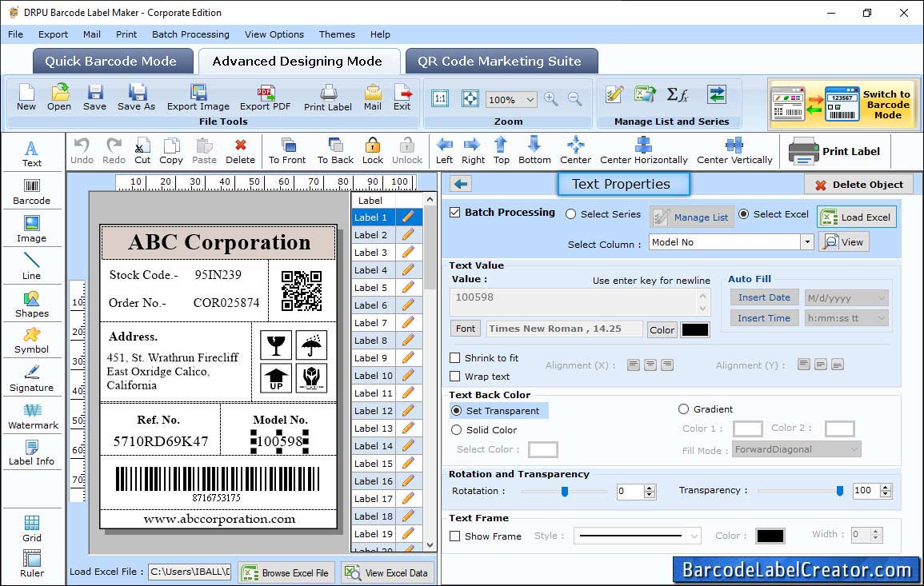The height and width of the screenshot is (586, 924).
Task: Bring object To Front
Action: [x=287, y=151]
